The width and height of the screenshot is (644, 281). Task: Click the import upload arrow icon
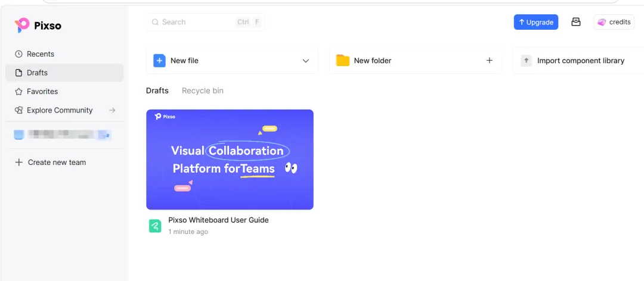click(526, 61)
